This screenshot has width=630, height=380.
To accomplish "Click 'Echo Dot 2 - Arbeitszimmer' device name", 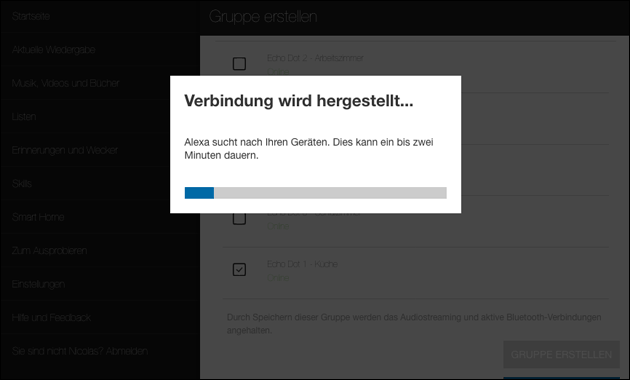I will tap(315, 58).
